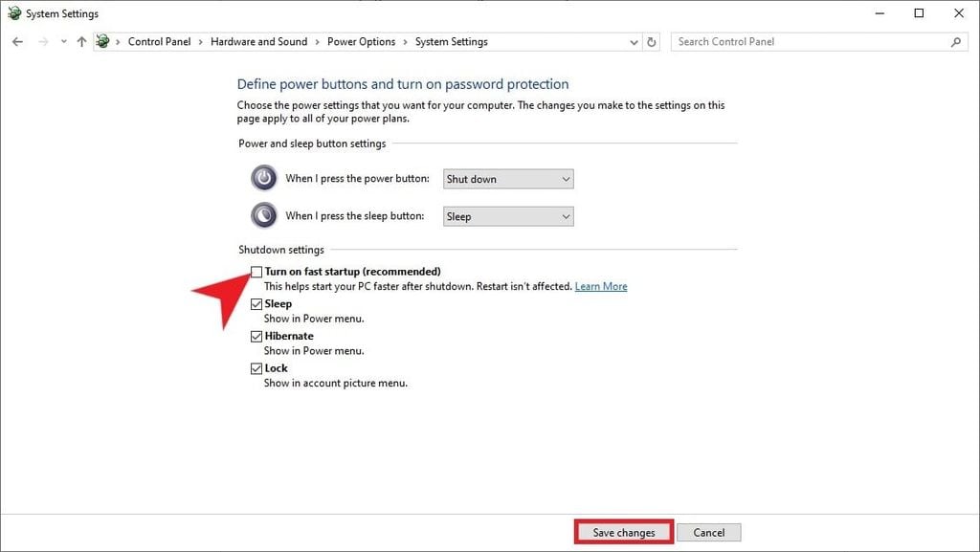Click the sleep button moon icon
This screenshot has height=552, width=980.
click(263, 215)
